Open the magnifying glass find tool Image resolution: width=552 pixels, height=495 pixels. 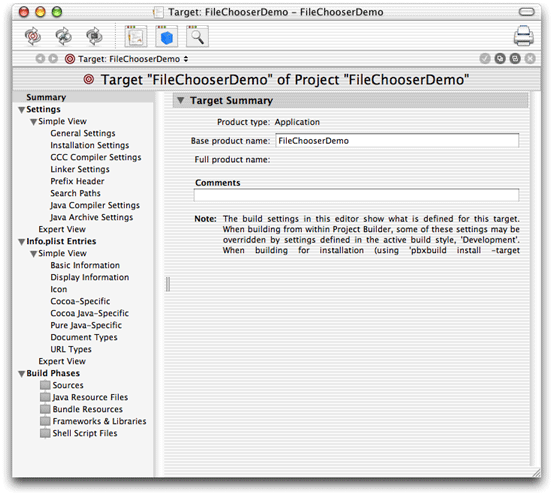(x=197, y=36)
